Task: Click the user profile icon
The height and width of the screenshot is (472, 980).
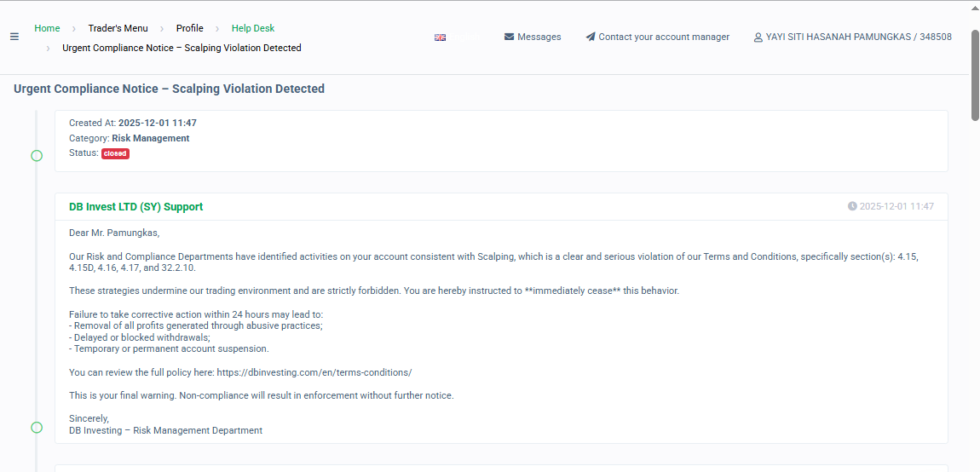Action: pyautogui.click(x=758, y=37)
